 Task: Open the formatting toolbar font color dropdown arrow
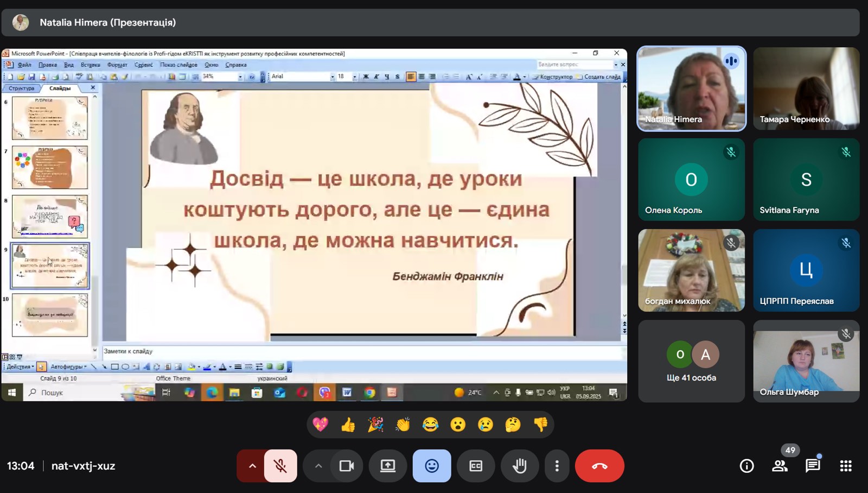525,77
